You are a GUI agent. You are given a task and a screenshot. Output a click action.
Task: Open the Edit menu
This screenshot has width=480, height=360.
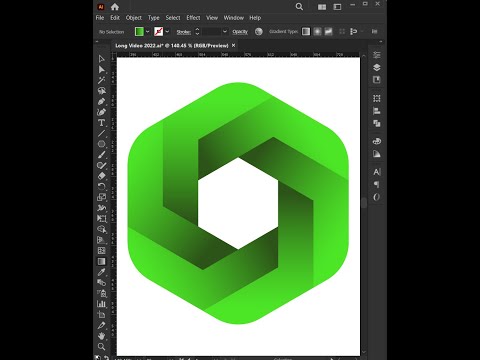(115, 18)
